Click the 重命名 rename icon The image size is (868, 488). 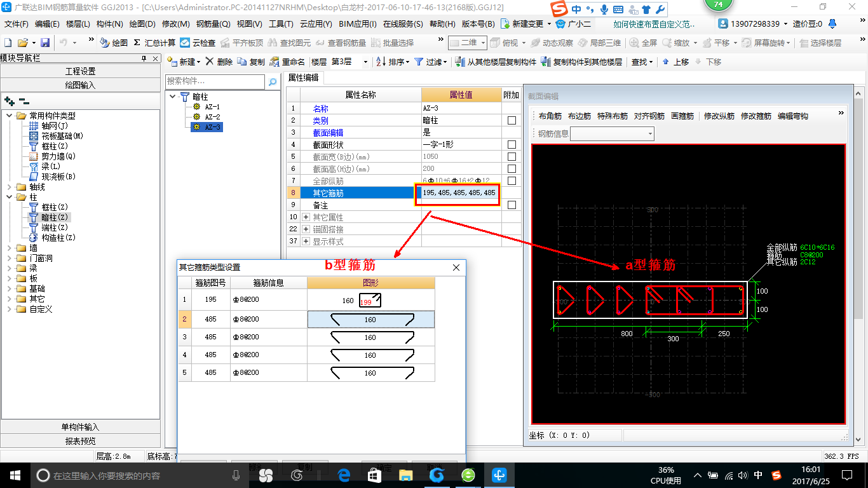point(275,62)
